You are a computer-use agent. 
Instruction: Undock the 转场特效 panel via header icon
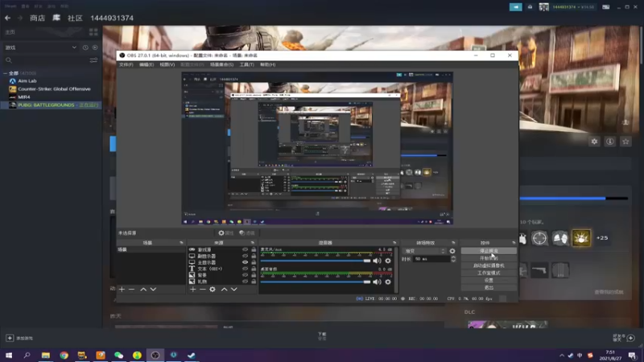[453, 243]
